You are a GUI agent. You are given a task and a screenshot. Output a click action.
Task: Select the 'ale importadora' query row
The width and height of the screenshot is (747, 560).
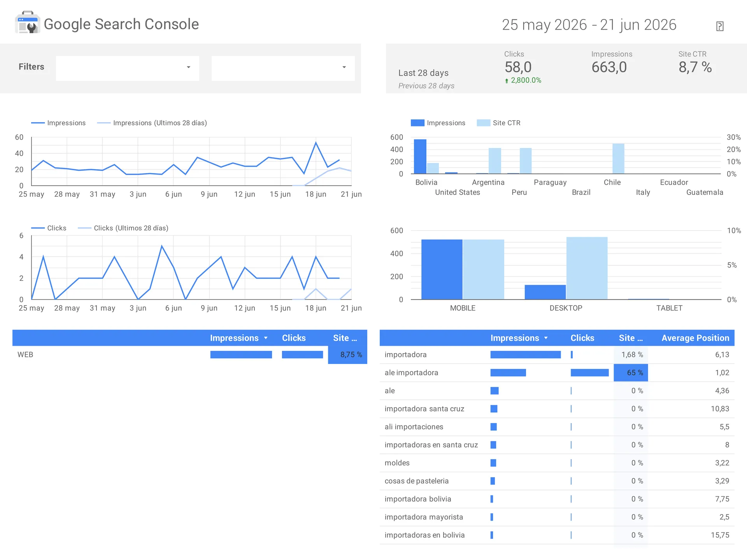click(557, 373)
